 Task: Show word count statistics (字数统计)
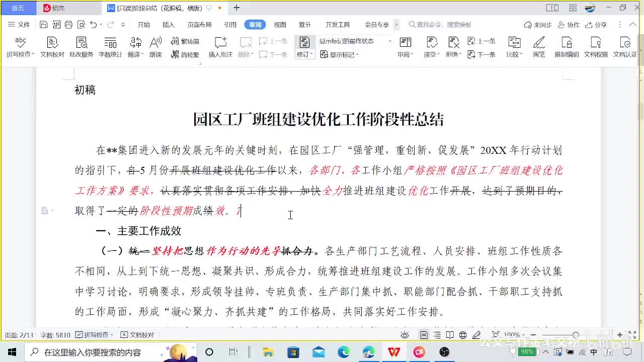[110, 47]
